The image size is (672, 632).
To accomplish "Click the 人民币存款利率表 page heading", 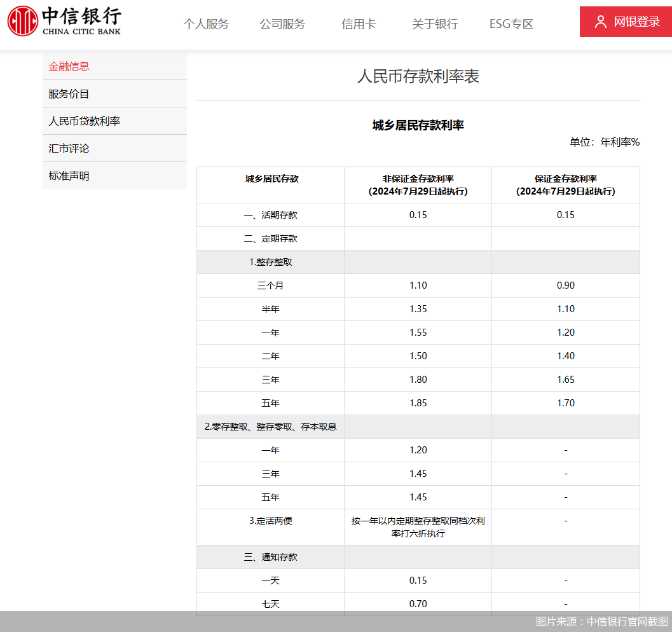I will (418, 76).
